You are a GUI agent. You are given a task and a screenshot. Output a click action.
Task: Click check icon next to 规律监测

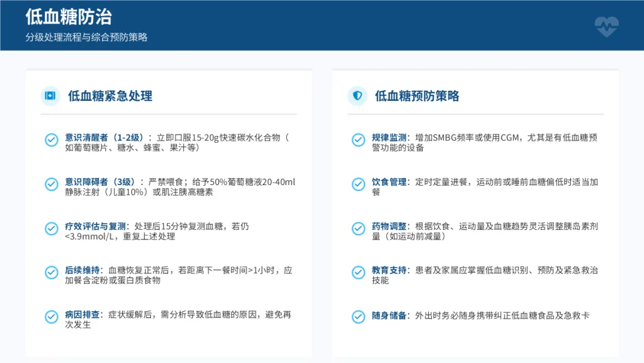point(358,140)
